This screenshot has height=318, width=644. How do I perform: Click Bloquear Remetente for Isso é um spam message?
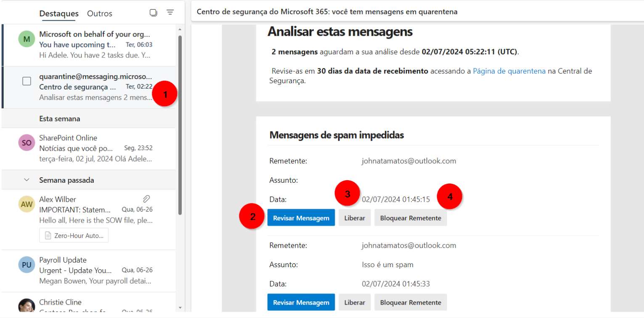point(411,302)
